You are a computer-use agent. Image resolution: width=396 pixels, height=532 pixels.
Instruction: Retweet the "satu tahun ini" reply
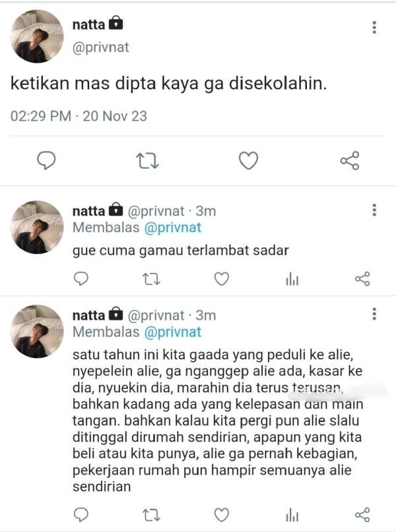[x=151, y=514]
